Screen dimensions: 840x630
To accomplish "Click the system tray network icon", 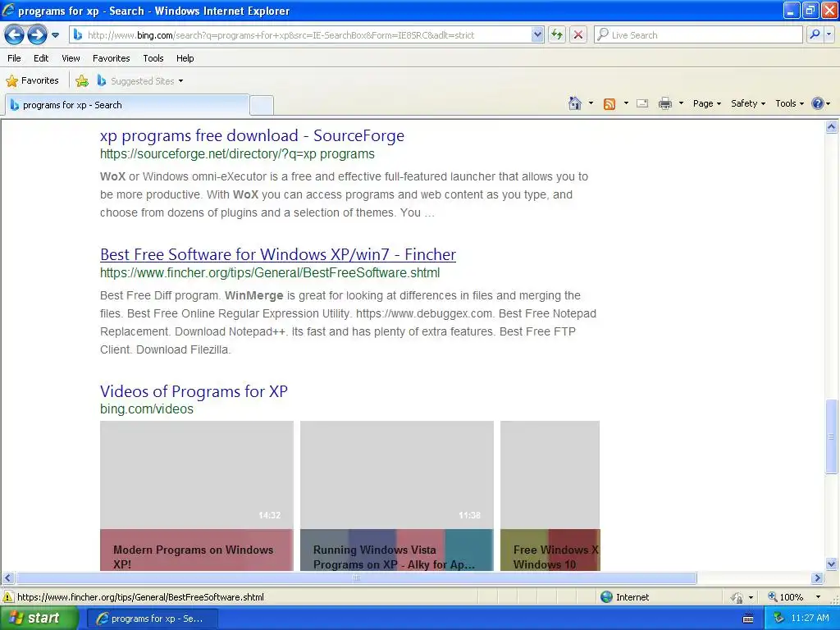I will (x=778, y=619).
